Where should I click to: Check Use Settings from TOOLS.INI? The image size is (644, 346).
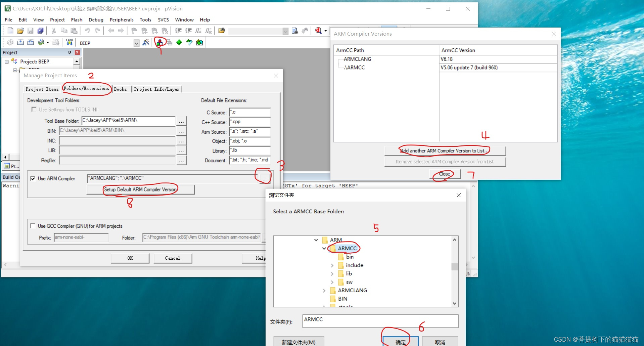tap(34, 109)
